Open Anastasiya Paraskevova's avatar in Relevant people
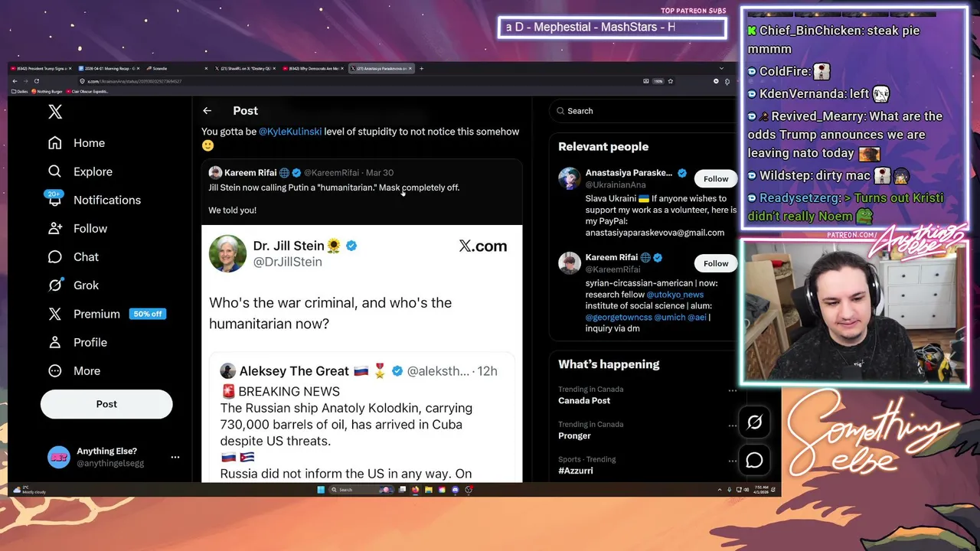Image resolution: width=980 pixels, height=551 pixels. click(x=570, y=178)
